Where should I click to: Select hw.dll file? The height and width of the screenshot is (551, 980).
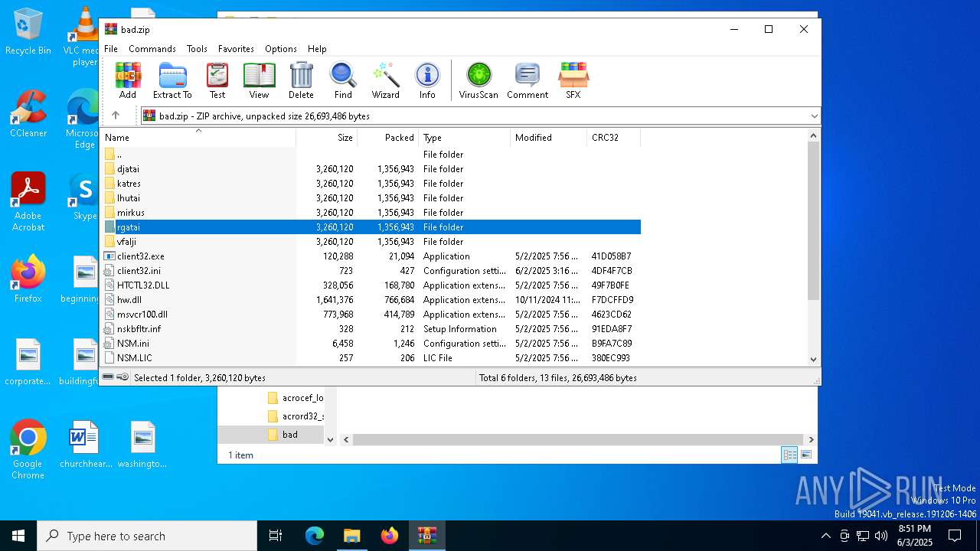click(x=371, y=300)
